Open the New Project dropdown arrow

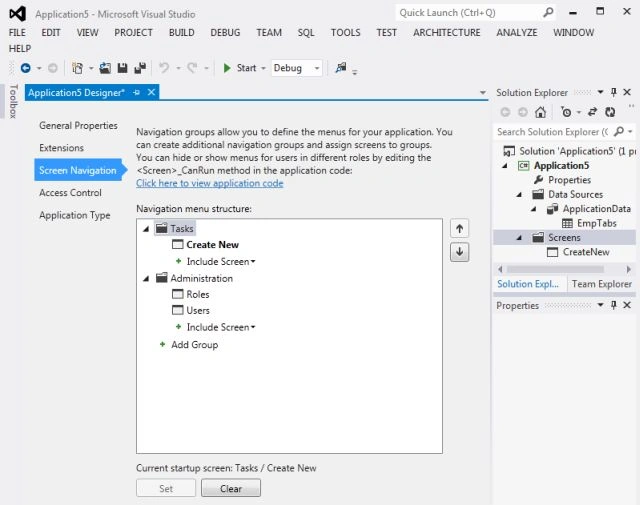[91, 68]
